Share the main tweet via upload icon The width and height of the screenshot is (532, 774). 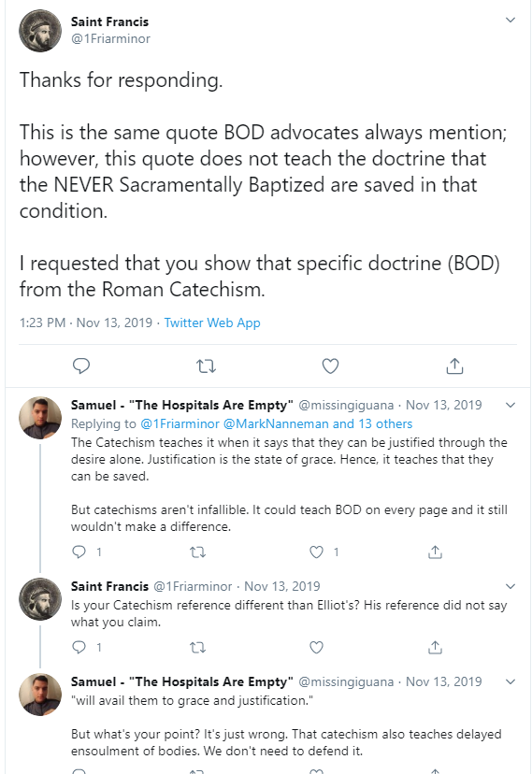(454, 365)
